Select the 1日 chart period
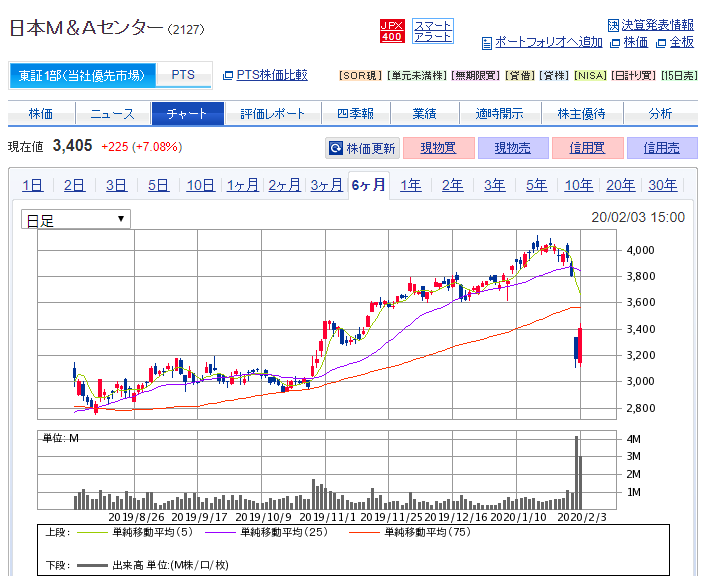This screenshot has width=705, height=576. [x=33, y=185]
